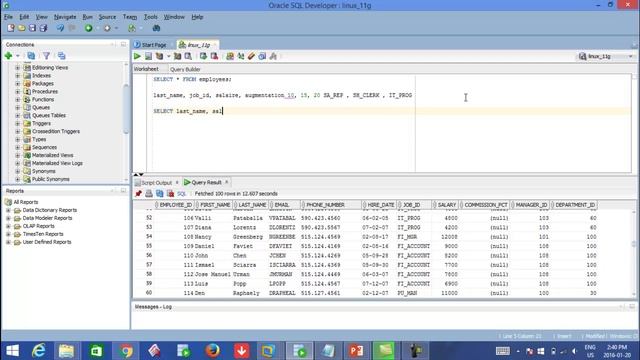Click the Save All icon in main toolbar

pyautogui.click(x=43, y=28)
